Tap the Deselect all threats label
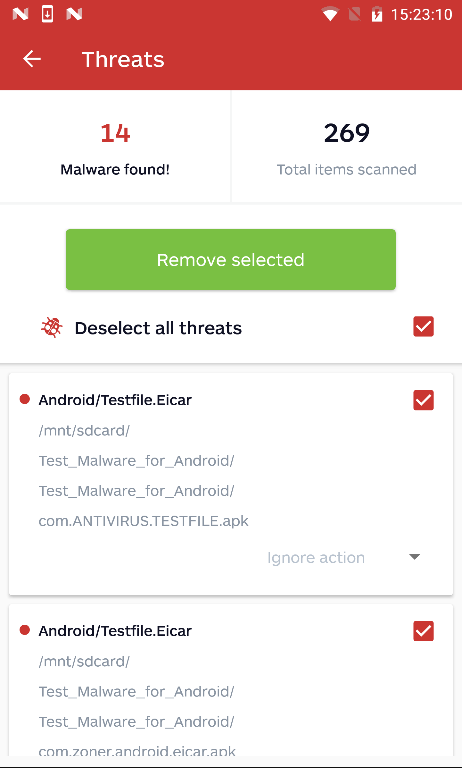 point(158,328)
